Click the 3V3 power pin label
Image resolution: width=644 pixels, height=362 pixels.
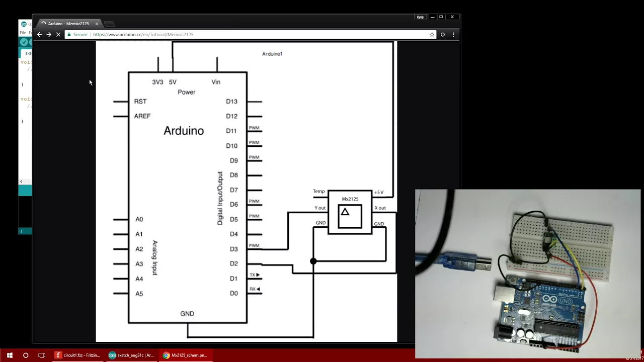[157, 82]
